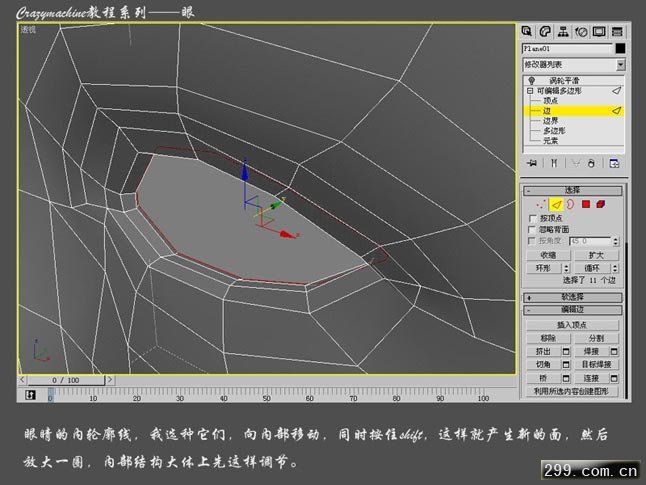Viewport: 646px width, 485px height.
Task: Click the 焊接 weld button
Action: (x=592, y=351)
